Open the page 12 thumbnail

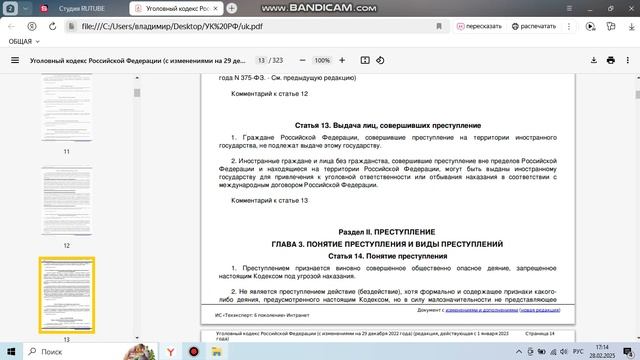pyautogui.click(x=67, y=201)
